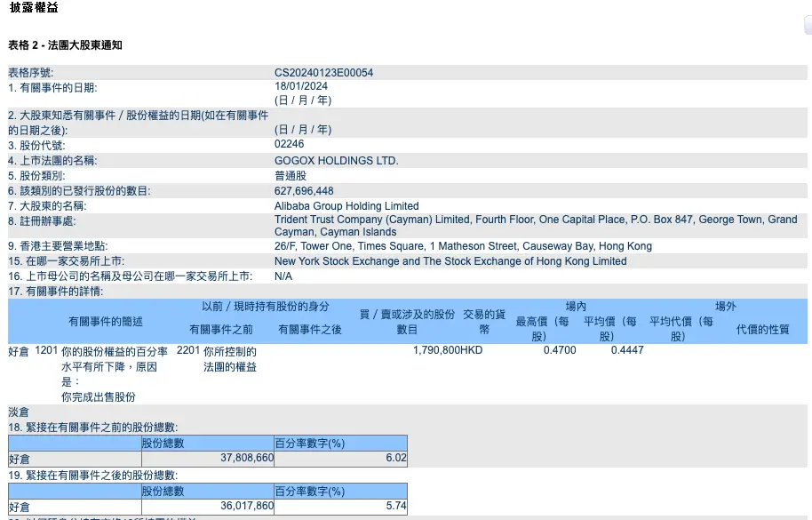
Task: Select the event date 18/01/2024
Action: click(301, 86)
